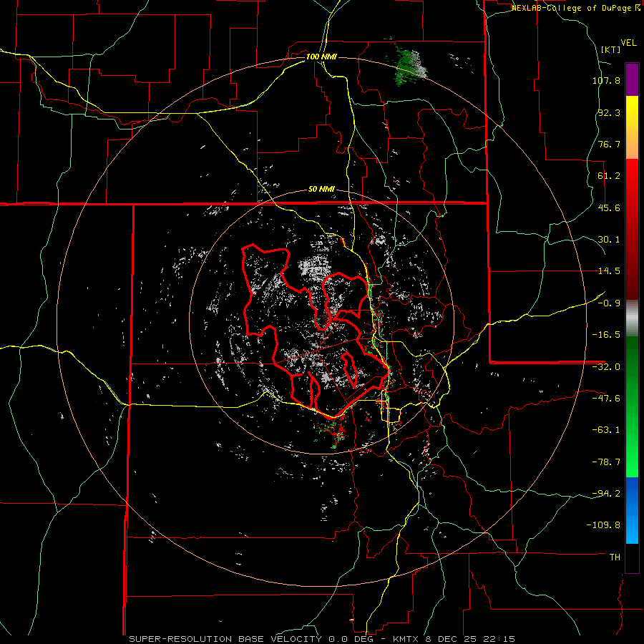Select the 76.7 velocity legend value
Image resolution: width=644 pixels, height=644 pixels.
coord(609,144)
